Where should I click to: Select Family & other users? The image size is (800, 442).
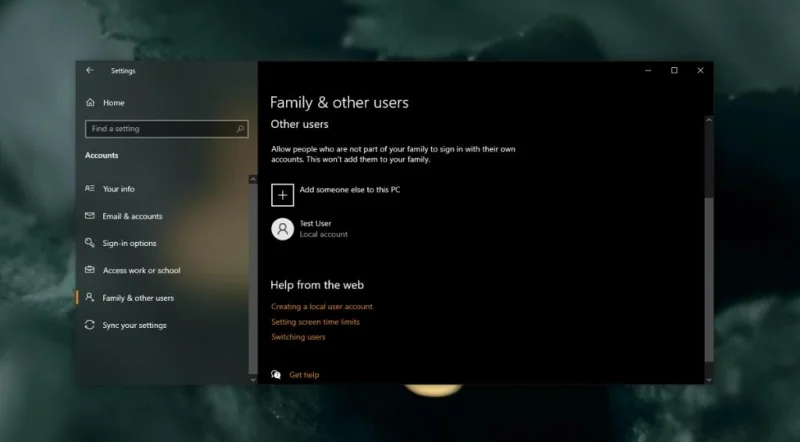coord(138,298)
